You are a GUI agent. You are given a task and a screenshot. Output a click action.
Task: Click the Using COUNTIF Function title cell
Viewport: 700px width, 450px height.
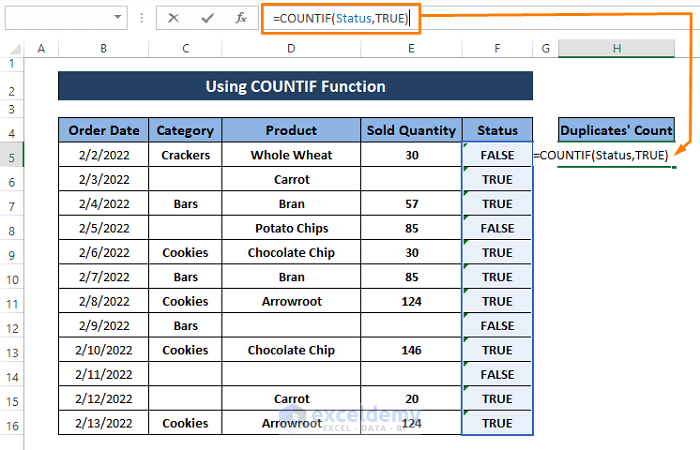tap(295, 87)
